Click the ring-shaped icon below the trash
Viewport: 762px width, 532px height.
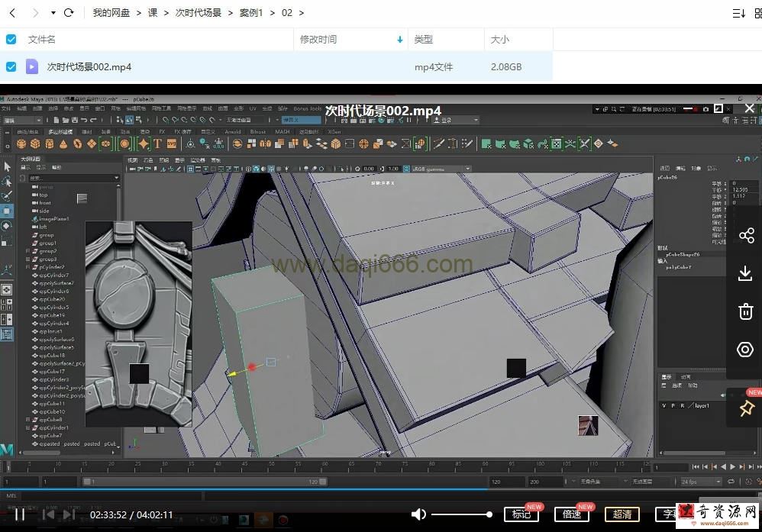tap(745, 350)
